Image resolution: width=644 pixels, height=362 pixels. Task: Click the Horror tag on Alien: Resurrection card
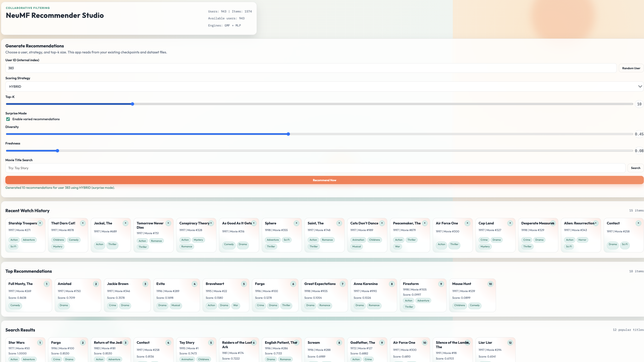point(582,240)
